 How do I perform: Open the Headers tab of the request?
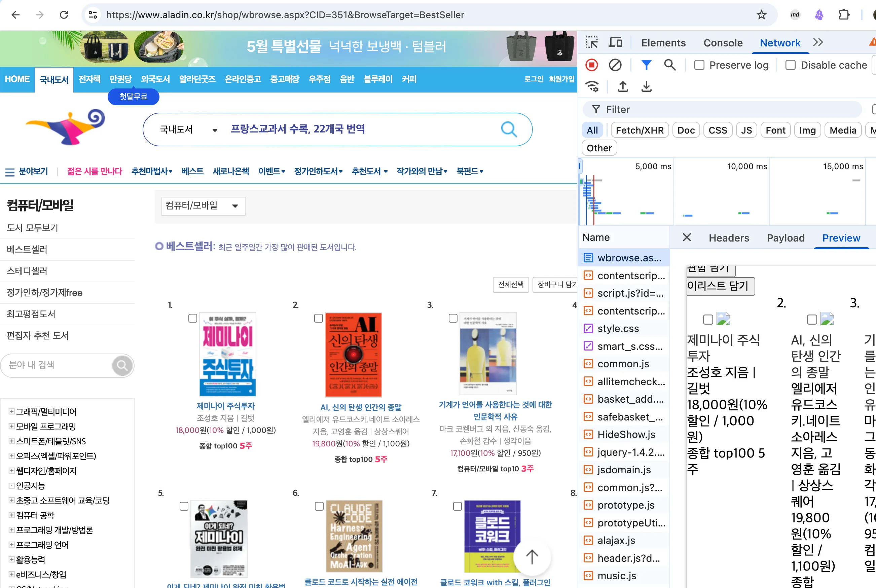pos(729,238)
